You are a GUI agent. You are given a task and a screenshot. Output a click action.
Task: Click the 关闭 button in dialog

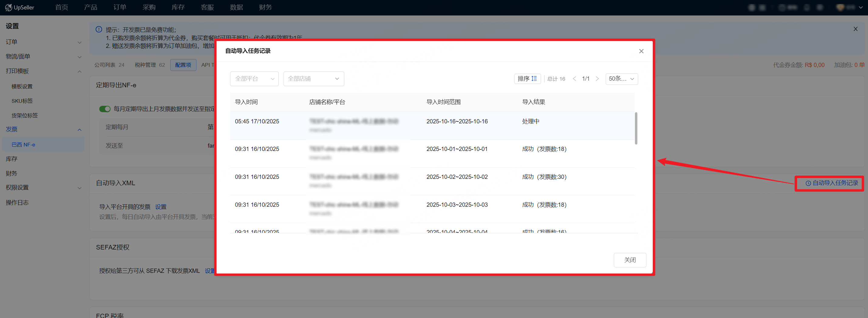point(629,260)
